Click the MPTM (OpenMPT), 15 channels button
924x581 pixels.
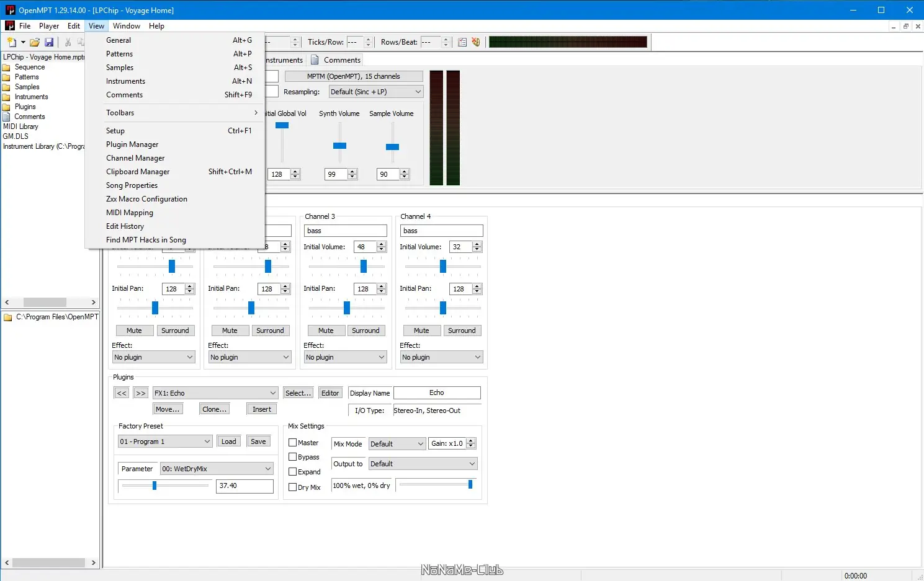click(x=354, y=76)
